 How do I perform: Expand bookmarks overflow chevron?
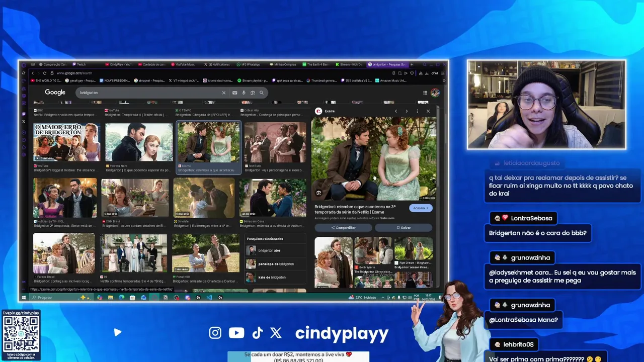[443, 80]
